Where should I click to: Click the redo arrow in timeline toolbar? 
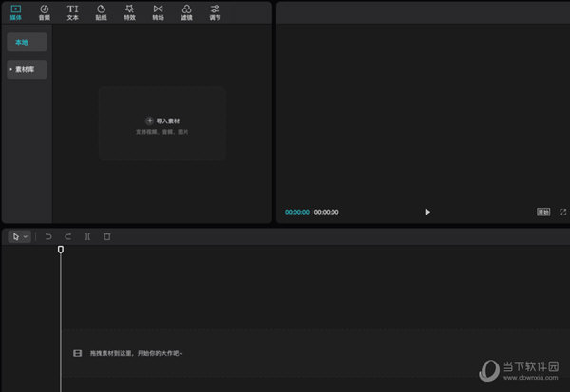pos(67,236)
